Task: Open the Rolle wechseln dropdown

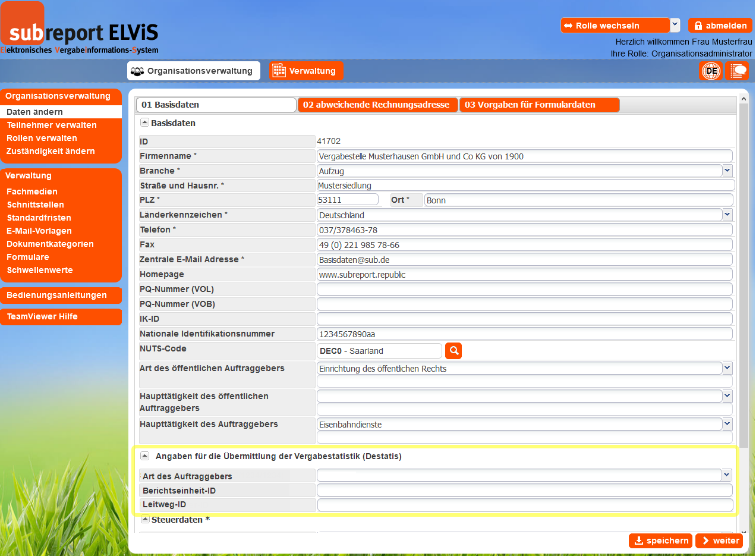Action: click(x=675, y=26)
